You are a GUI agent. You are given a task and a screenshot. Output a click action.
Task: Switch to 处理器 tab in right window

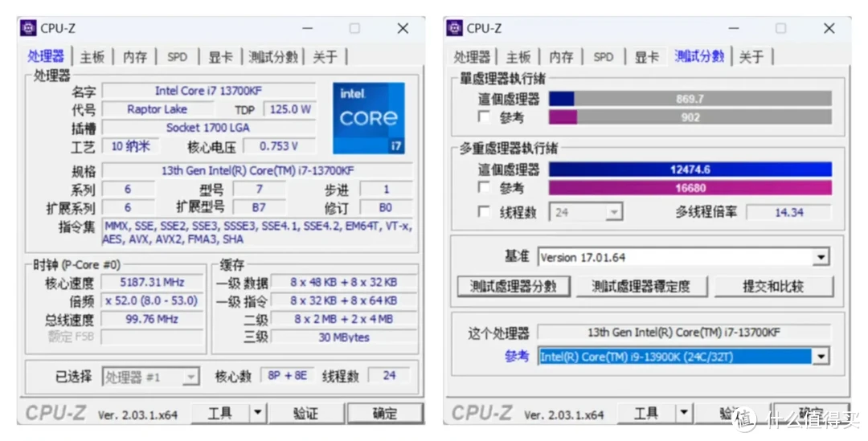pos(473,56)
